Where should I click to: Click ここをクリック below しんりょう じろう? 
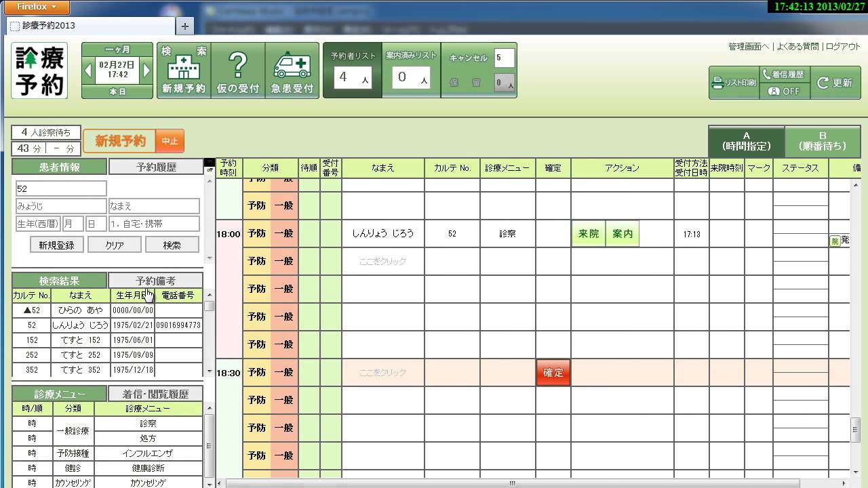click(x=383, y=262)
